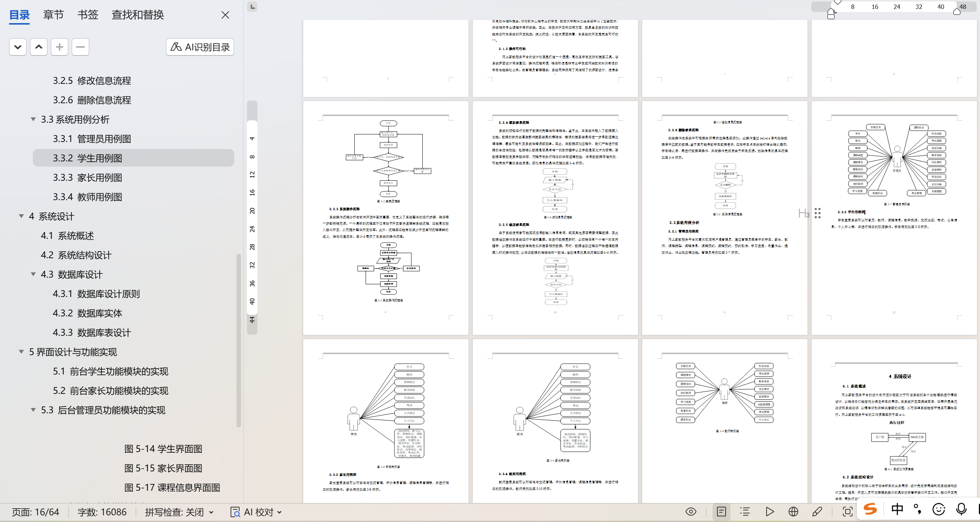This screenshot has width=980, height=522.
Task: Open the 拼写检查 dropdown
Action: [211, 512]
